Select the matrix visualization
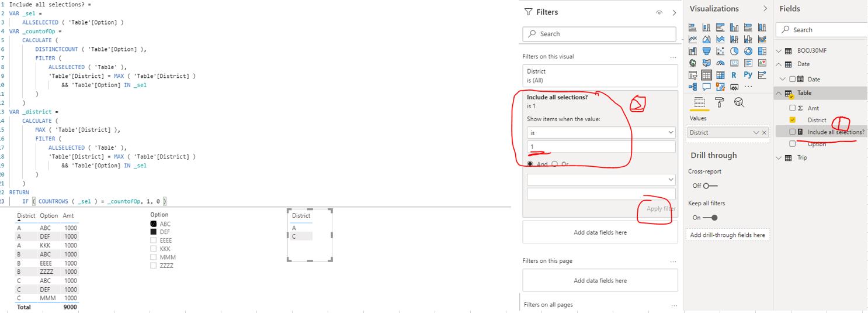 [720, 75]
